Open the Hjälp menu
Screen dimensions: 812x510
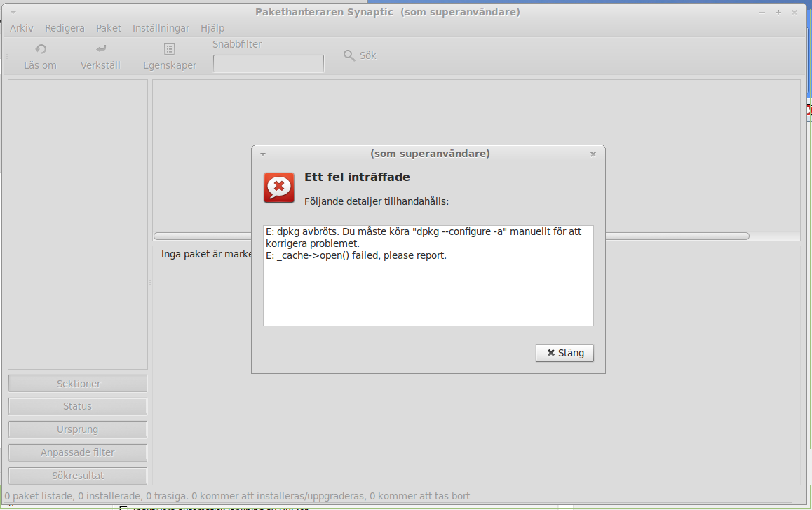pyautogui.click(x=212, y=28)
